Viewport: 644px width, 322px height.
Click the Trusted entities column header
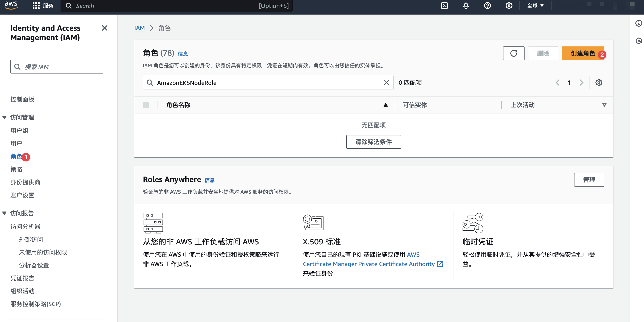pyautogui.click(x=415, y=105)
